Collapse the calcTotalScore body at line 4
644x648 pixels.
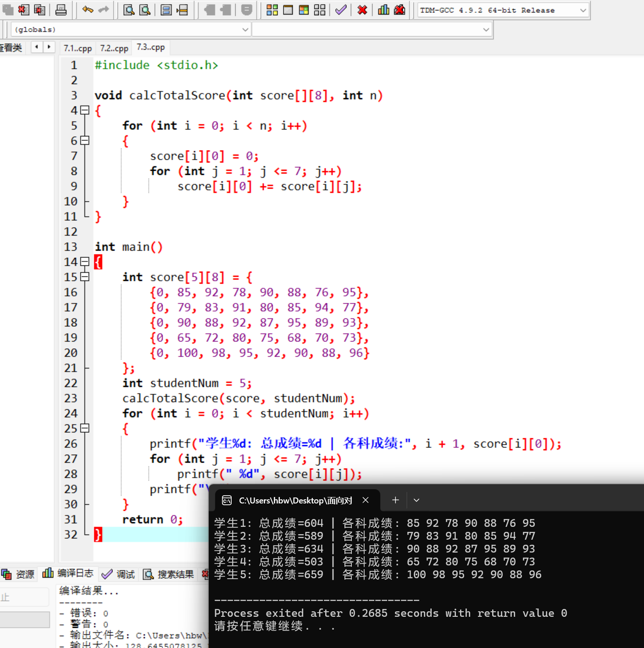84,110
